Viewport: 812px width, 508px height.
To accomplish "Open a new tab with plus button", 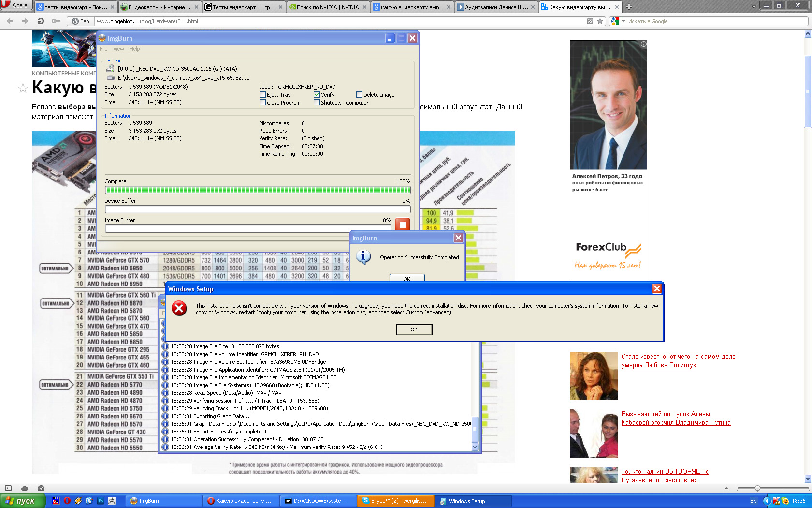I will (x=629, y=7).
